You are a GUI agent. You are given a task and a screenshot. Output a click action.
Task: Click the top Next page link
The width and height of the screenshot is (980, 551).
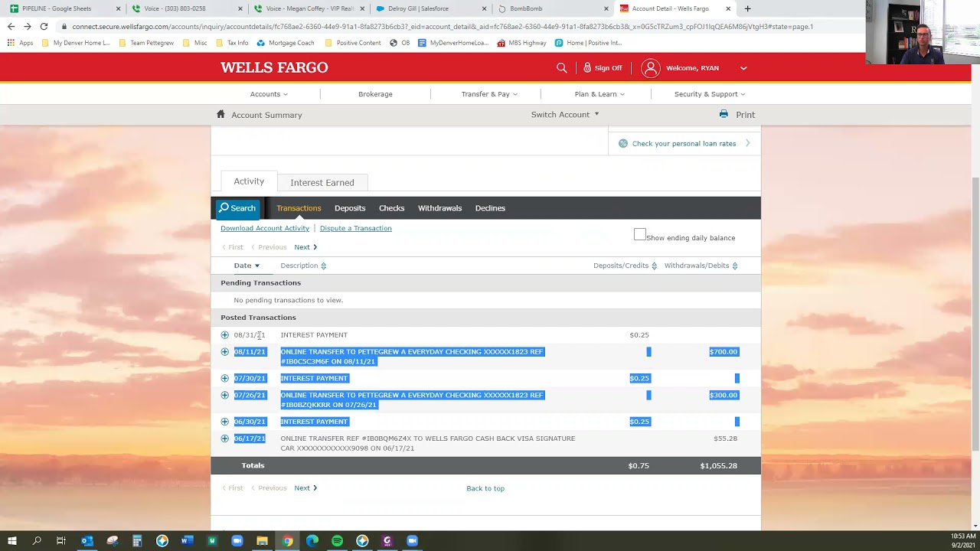pyautogui.click(x=305, y=247)
